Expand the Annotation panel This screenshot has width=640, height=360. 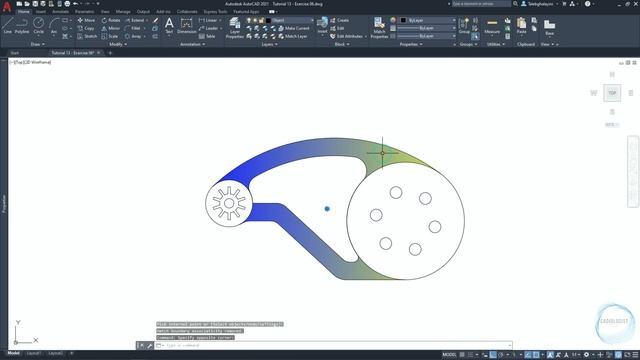pyautogui.click(x=192, y=44)
